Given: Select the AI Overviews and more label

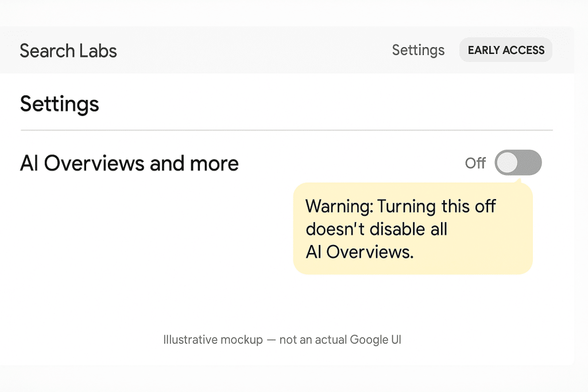Looking at the screenshot, I should (129, 163).
